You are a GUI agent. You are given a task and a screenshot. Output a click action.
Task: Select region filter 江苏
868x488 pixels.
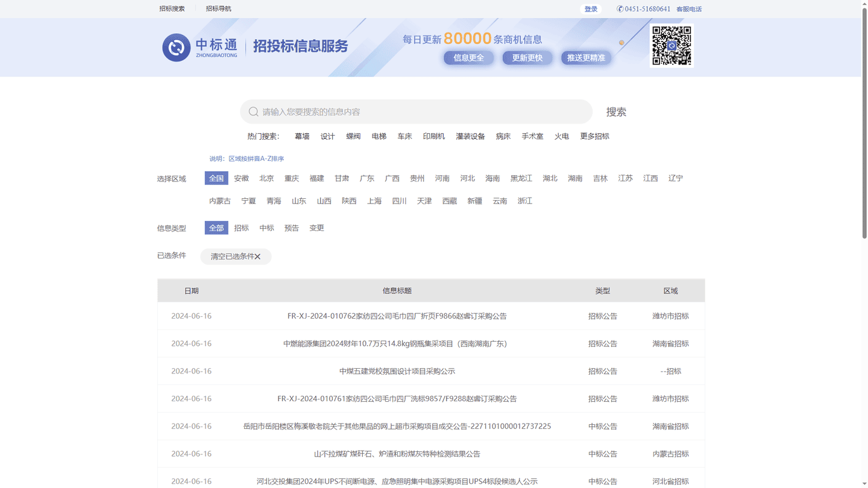coord(625,178)
